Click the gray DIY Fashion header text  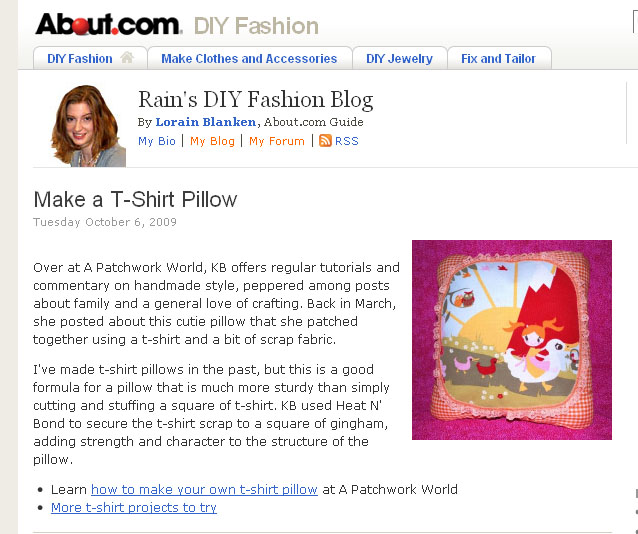(256, 26)
